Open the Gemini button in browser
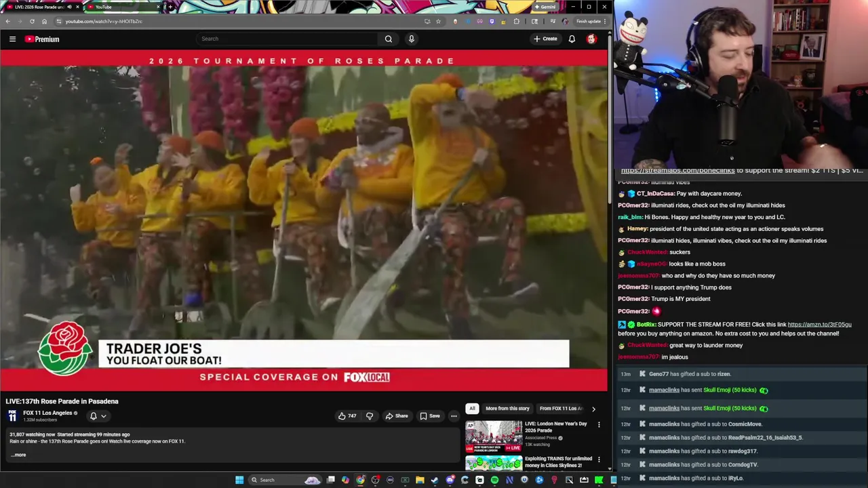This screenshot has width=868, height=488. point(546,7)
